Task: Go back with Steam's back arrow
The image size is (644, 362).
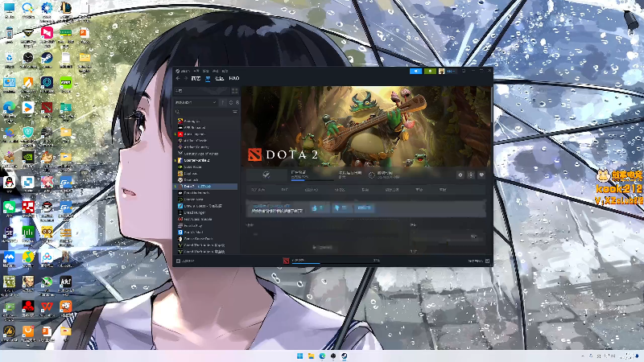Action: [178, 78]
